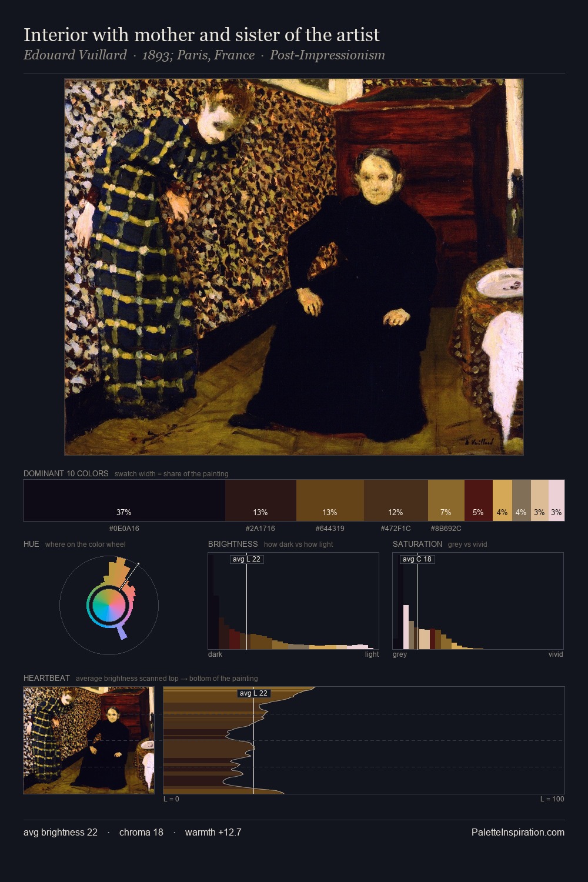Click the HEARTBEAT section heading
Screen dimensions: 588x882
[x=46, y=678]
